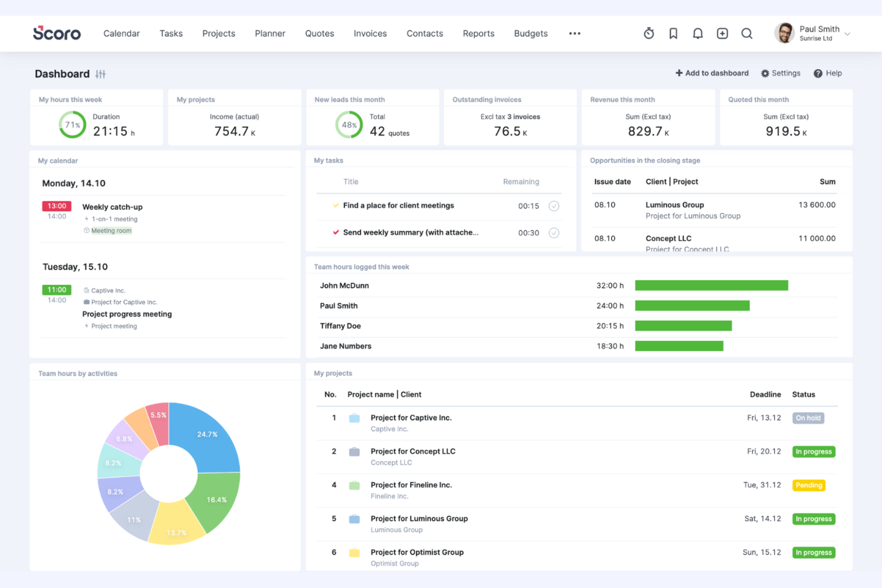Click Add to dashboard
The width and height of the screenshot is (882, 588).
[712, 73]
